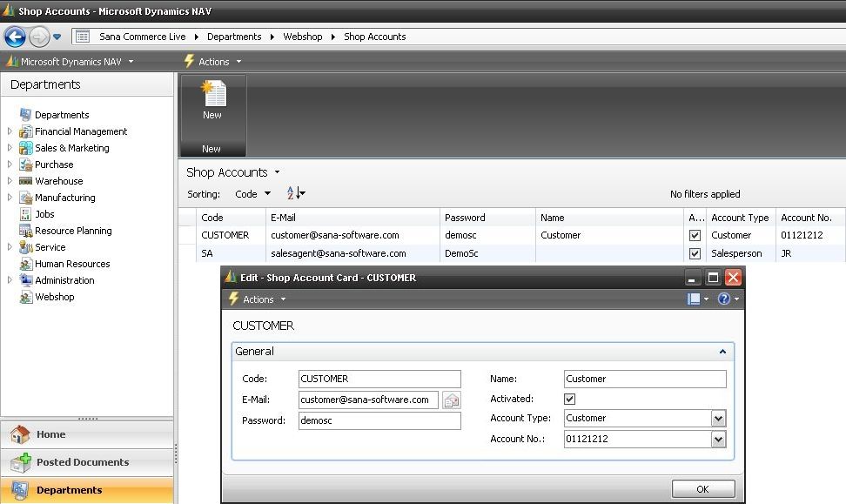Click the Departments button at pane bottom
The width and height of the screenshot is (846, 504).
[87, 490]
